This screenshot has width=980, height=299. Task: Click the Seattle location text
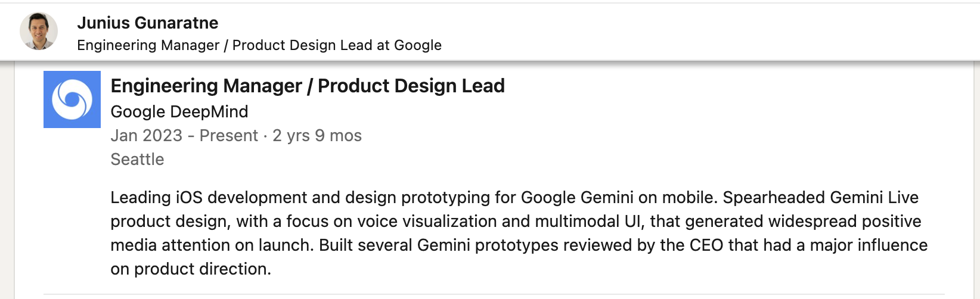pyautogui.click(x=137, y=160)
